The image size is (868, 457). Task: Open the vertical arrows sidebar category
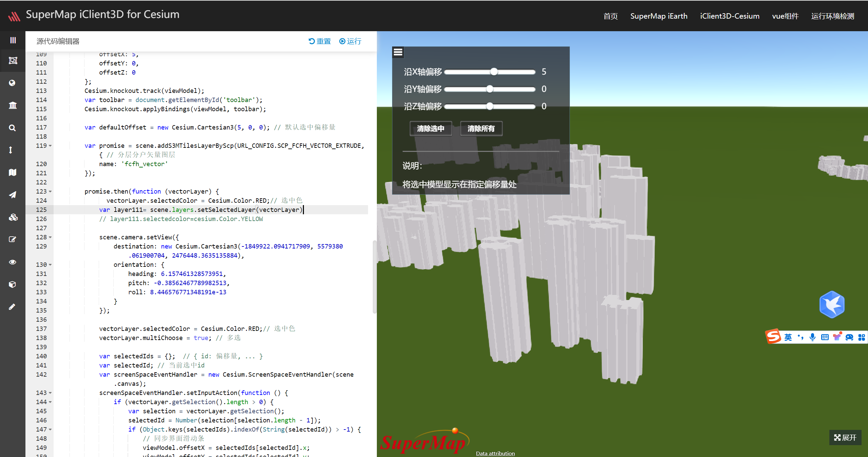(11, 150)
